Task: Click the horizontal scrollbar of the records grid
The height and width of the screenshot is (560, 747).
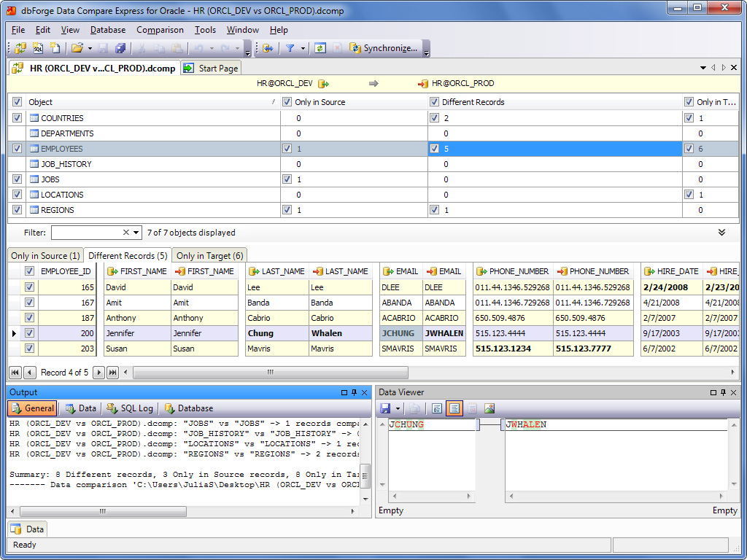Action: coord(270,373)
